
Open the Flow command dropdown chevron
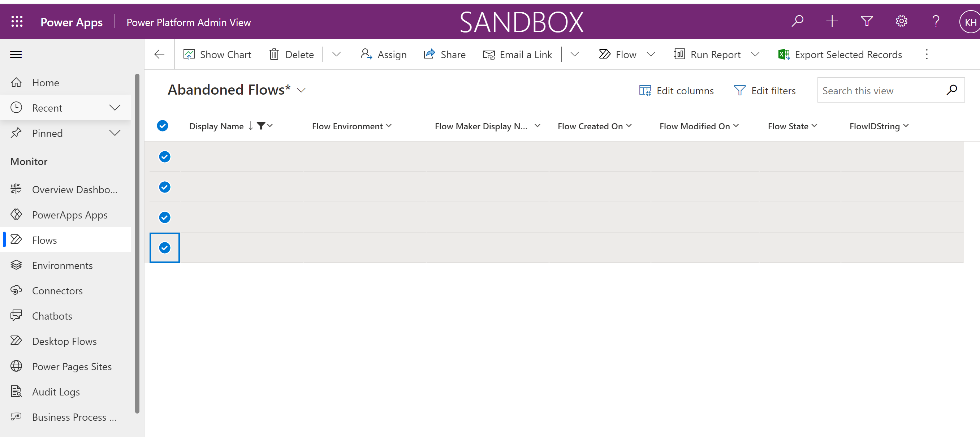click(x=651, y=55)
